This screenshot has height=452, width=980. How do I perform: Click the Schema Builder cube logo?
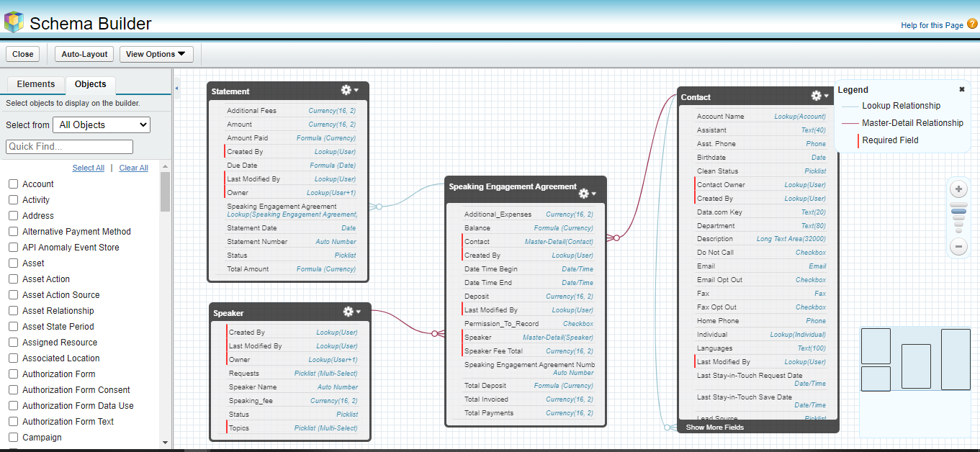click(14, 22)
